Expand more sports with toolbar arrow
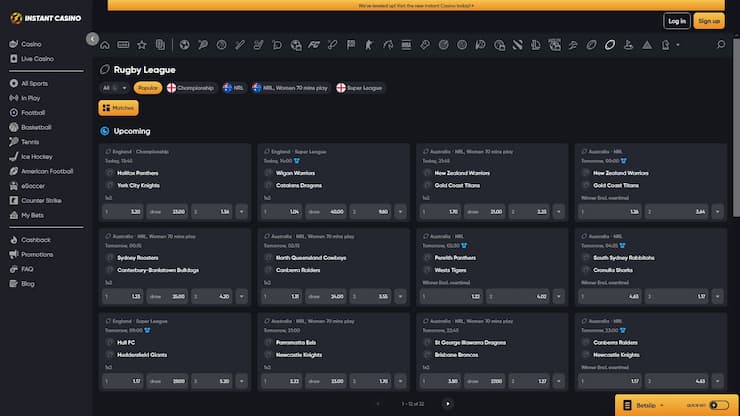The width and height of the screenshot is (740, 416). click(x=678, y=45)
